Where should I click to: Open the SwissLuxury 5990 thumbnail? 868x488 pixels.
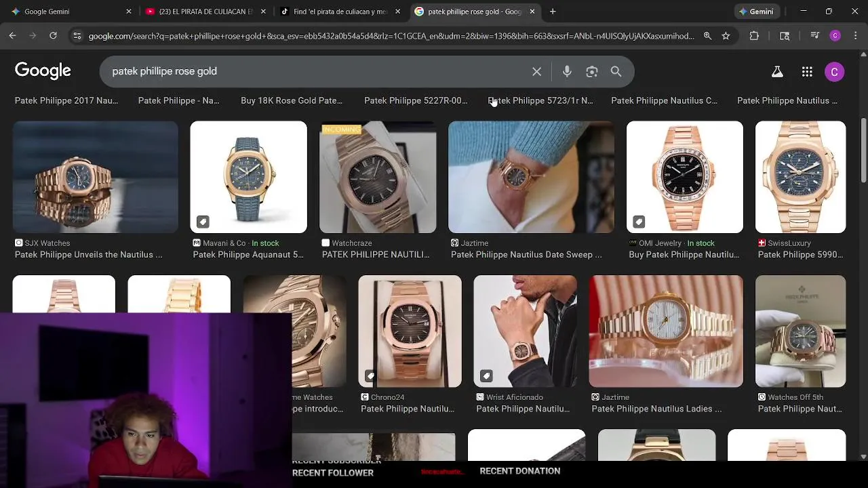801,177
